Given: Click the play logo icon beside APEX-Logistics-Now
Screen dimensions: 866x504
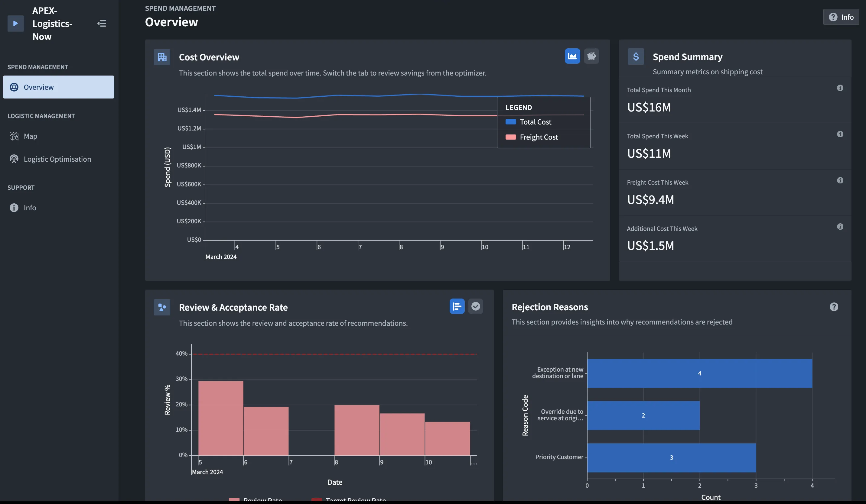Looking at the screenshot, I should 15,23.
